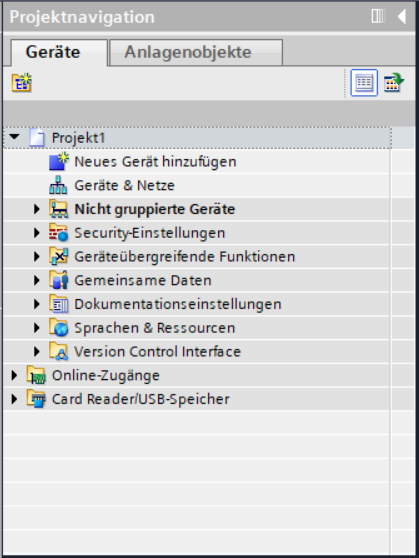This screenshot has width=419, height=558.
Task: Select the Projekt1 project label
Action: 78,138
